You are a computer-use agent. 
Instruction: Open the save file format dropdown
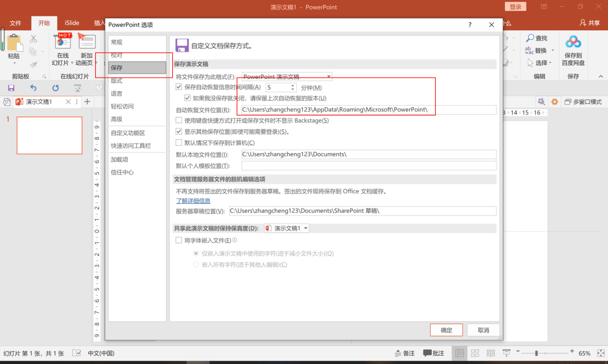(x=328, y=77)
